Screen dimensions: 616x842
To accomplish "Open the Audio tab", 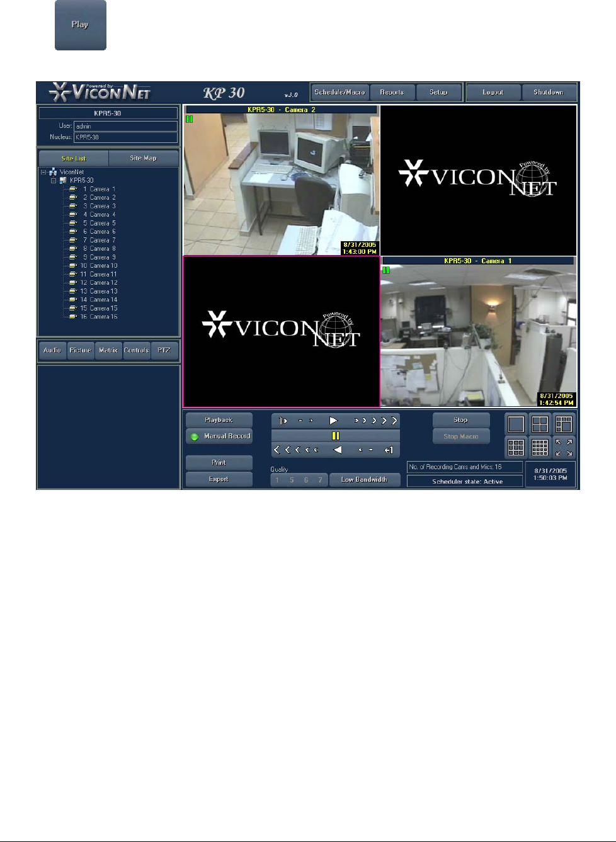I will click(52, 350).
